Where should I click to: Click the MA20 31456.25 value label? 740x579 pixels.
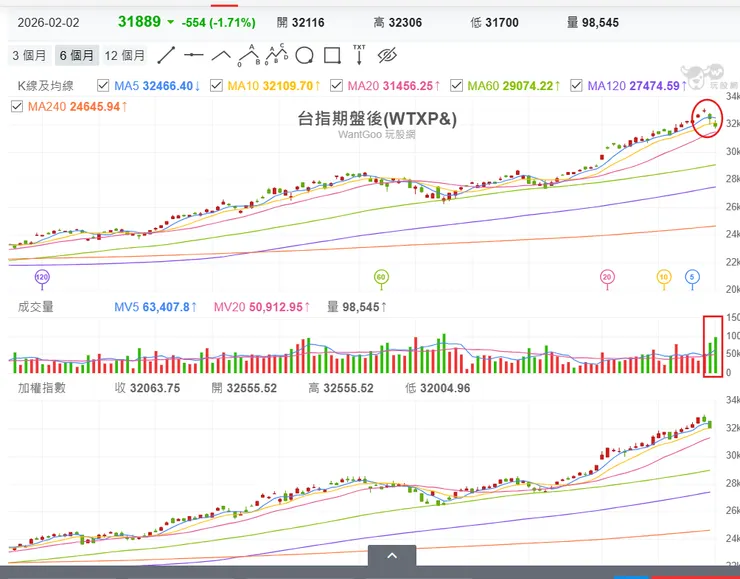coord(394,86)
